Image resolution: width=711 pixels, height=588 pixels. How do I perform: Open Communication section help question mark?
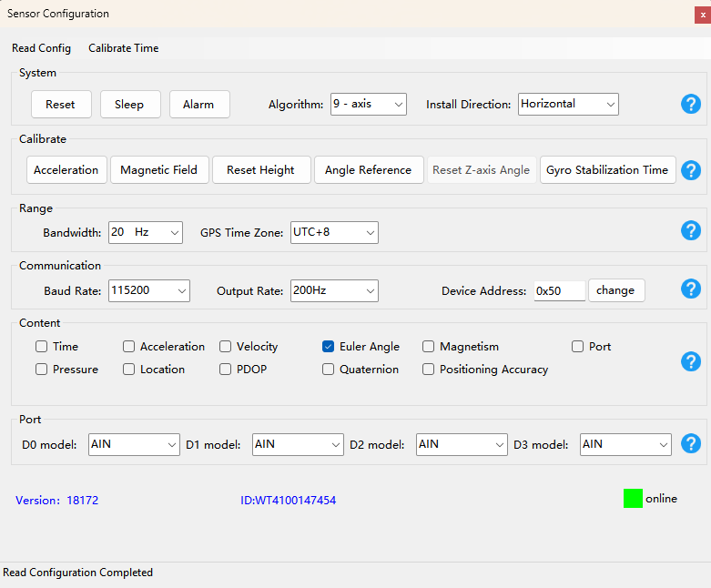691,289
